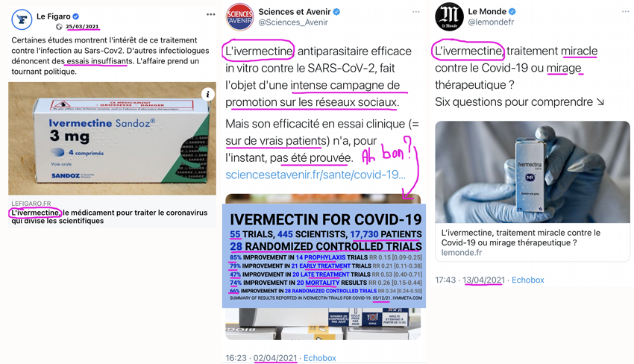
Task: Follow the sciencesetavenir.fr/sante/covid-19 link
Action: tap(316, 175)
